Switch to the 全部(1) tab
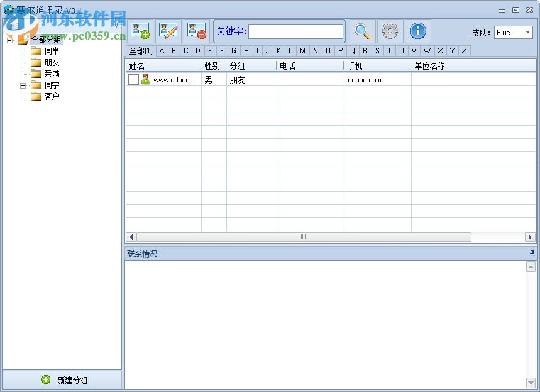The width and height of the screenshot is (540, 392). point(140,51)
